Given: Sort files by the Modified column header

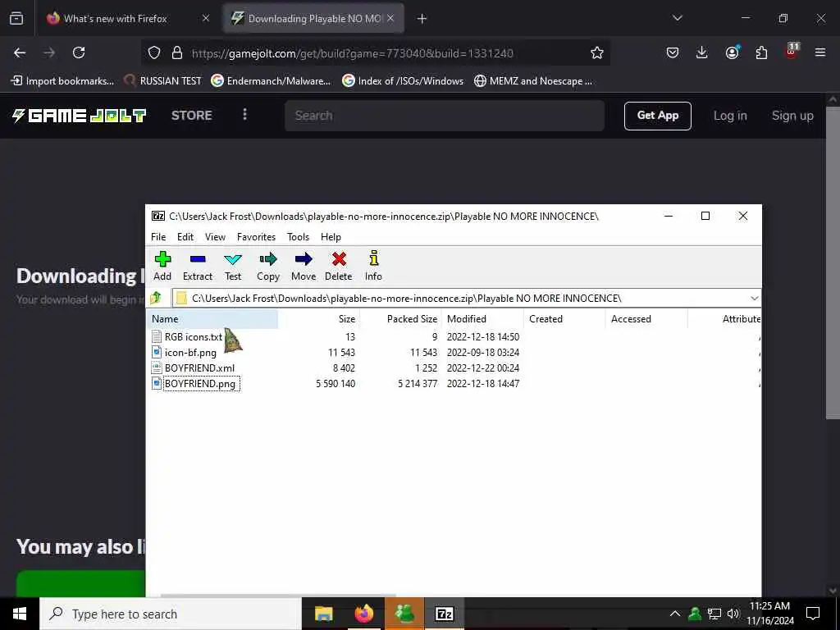Looking at the screenshot, I should (482, 319).
